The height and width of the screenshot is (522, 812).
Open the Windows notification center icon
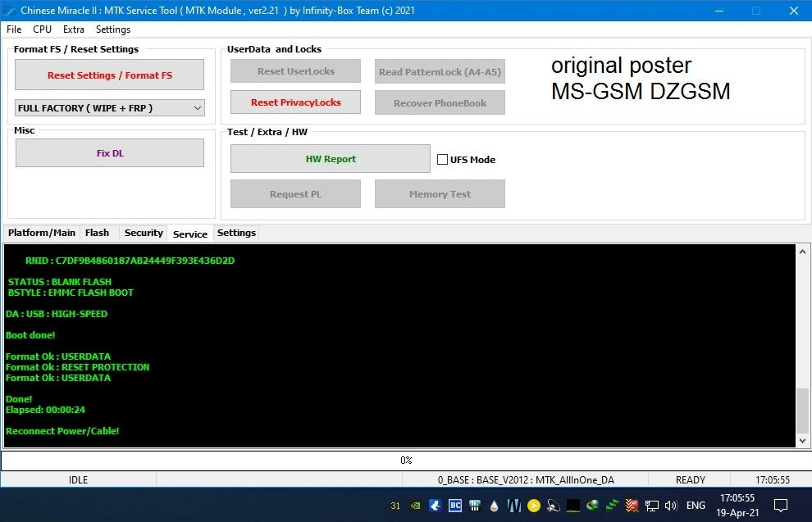point(780,506)
